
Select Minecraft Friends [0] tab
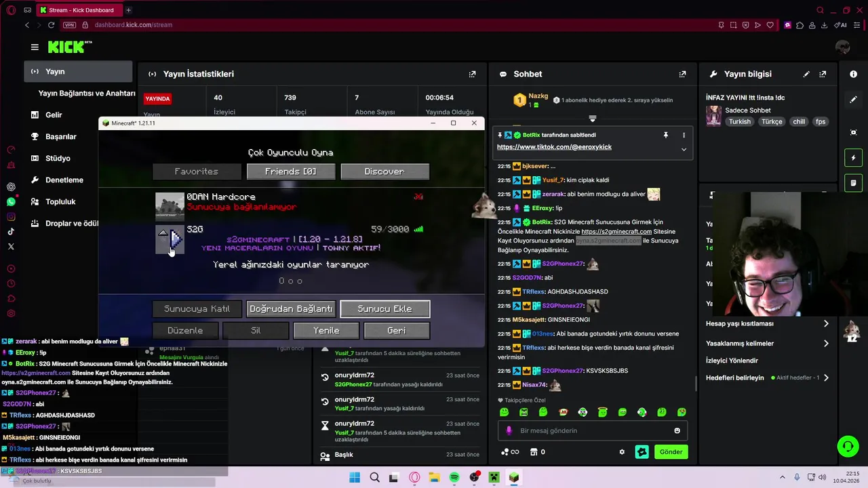tap(290, 171)
